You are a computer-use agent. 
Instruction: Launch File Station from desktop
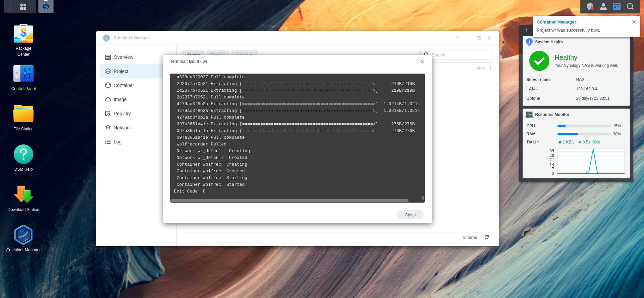(x=23, y=114)
